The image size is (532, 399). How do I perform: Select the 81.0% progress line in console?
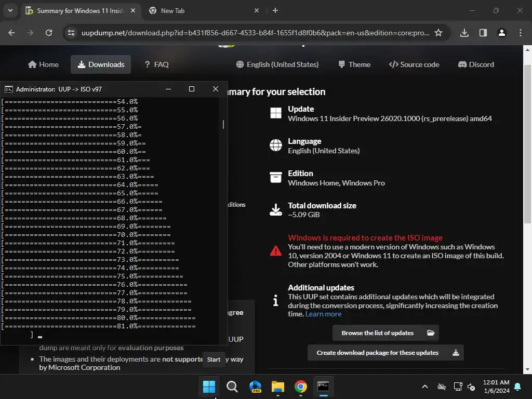(99, 326)
